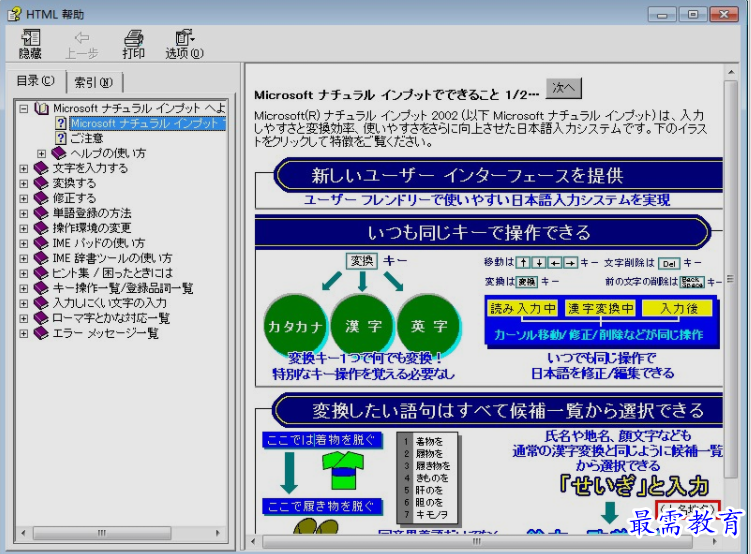Viewport: 751px width, 554px height.
Task: Click the HTML 帮助 title bar help icon
Action: pyautogui.click(x=14, y=14)
